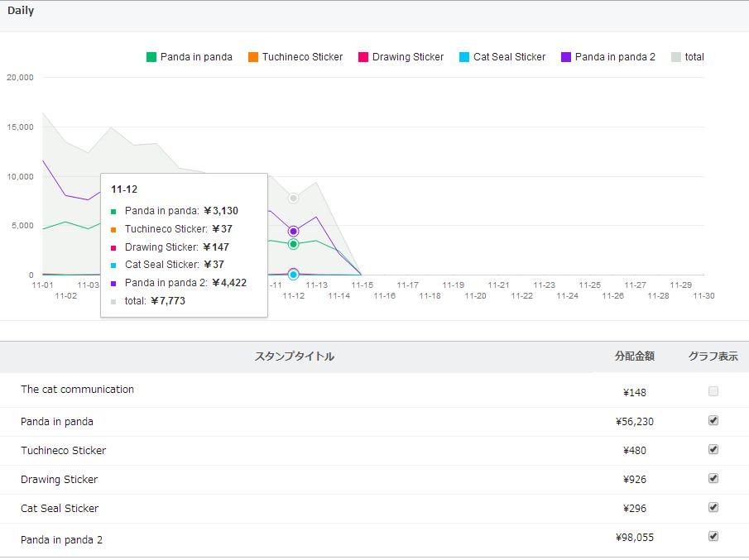Click the purple Panda in panda 2 marker on 11-12
The height and width of the screenshot is (560, 749).
pos(293,231)
